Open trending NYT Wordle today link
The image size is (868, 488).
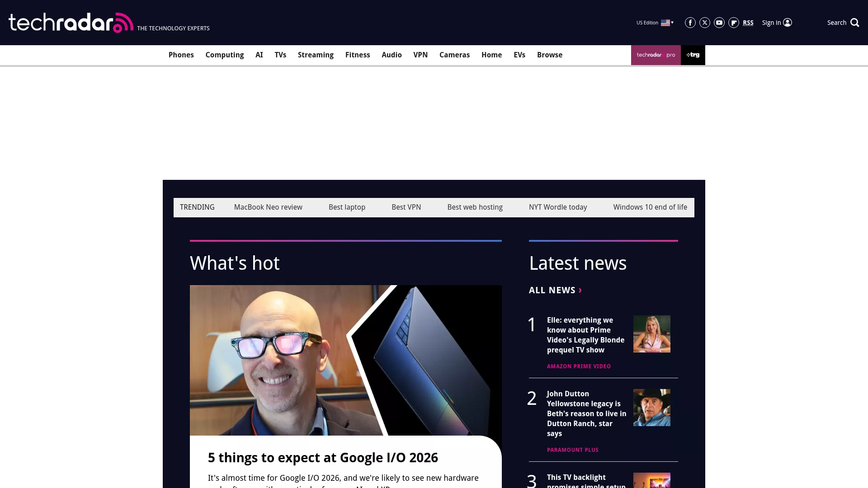558,207
